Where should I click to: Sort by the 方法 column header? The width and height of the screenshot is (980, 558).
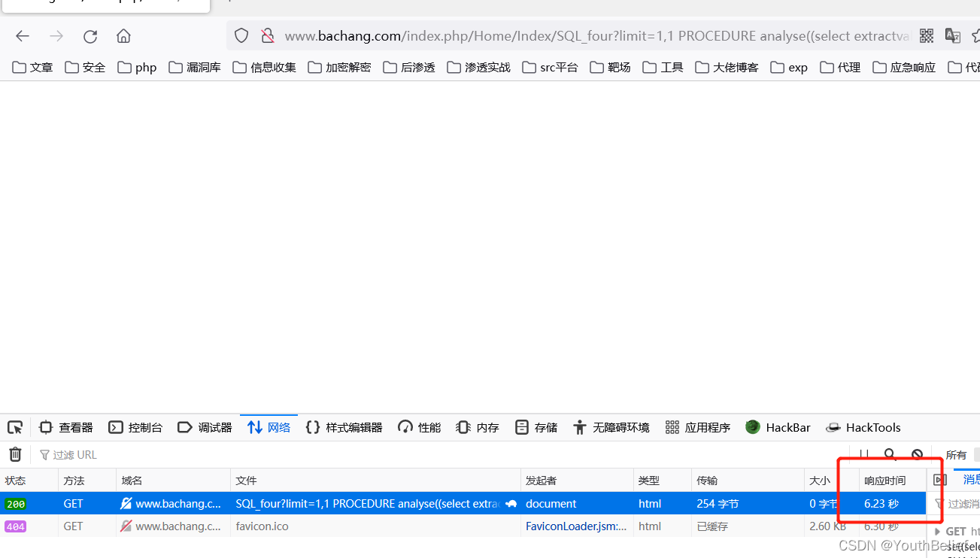tap(87, 481)
